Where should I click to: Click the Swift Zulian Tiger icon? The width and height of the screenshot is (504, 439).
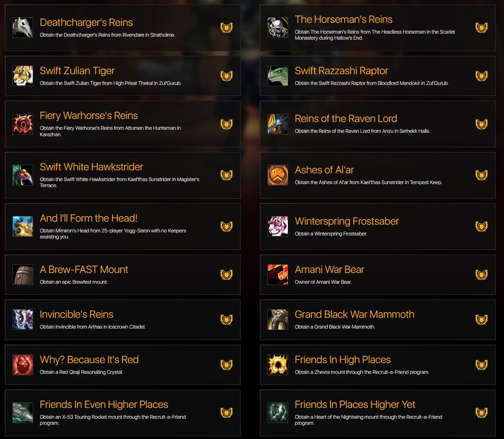(23, 76)
